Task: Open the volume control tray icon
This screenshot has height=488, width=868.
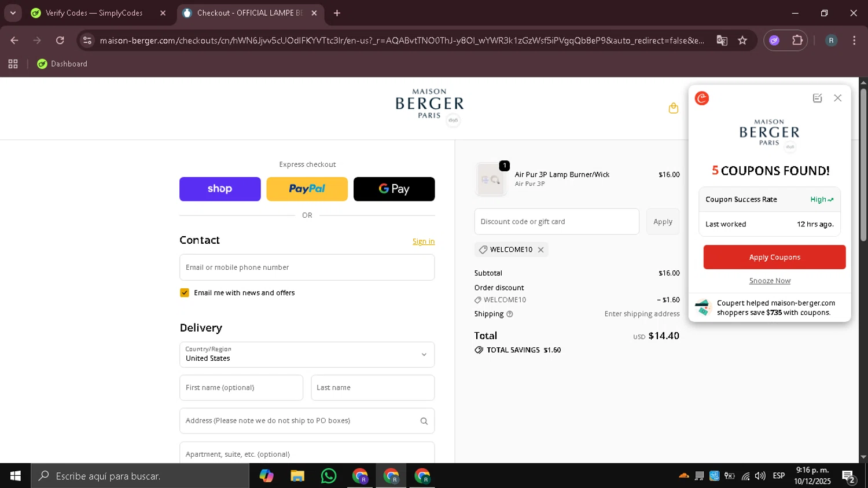Action: tap(760, 476)
